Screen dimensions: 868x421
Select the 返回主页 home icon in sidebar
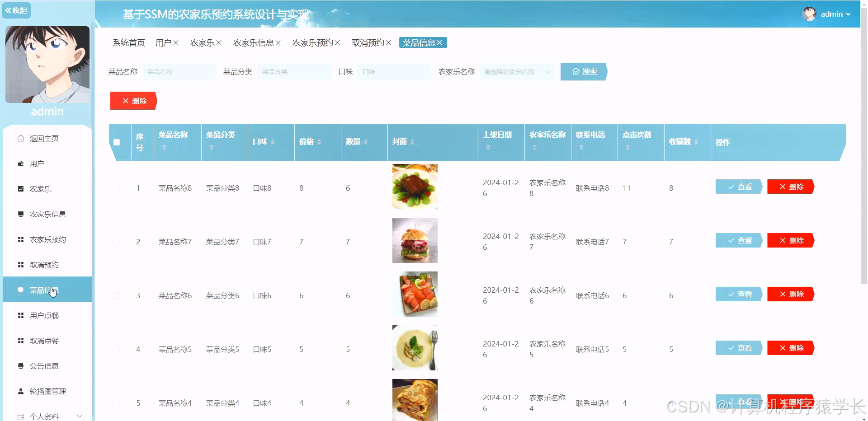[20, 138]
